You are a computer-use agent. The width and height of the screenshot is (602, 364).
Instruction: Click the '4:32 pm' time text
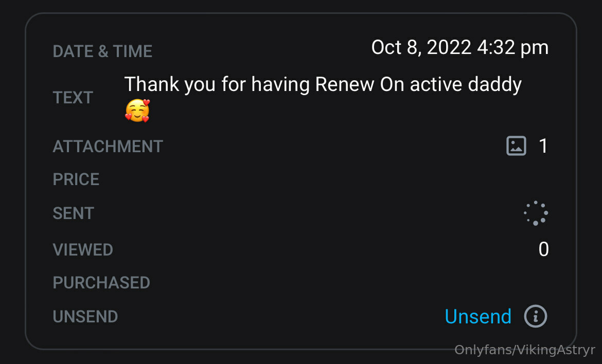coord(513,48)
